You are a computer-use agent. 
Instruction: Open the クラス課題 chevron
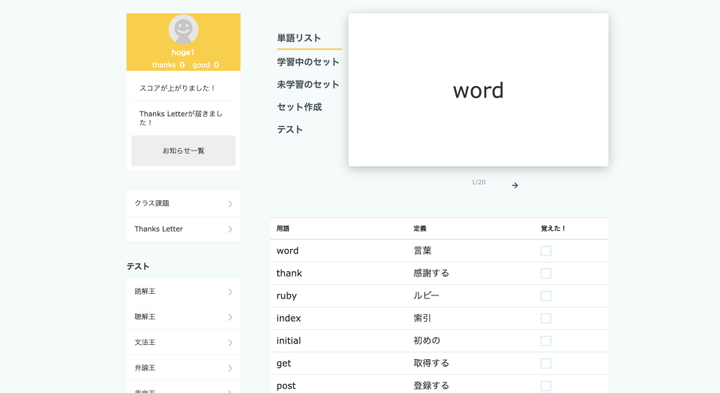230,203
